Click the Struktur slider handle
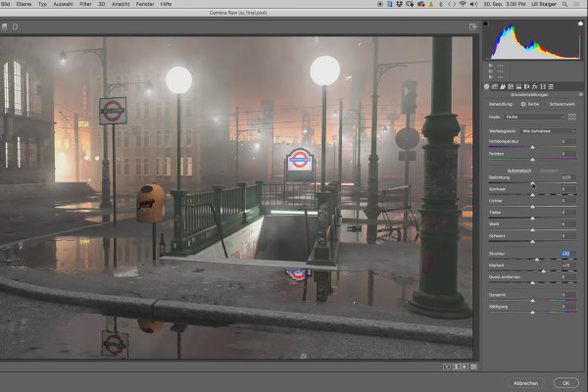 (x=537, y=260)
